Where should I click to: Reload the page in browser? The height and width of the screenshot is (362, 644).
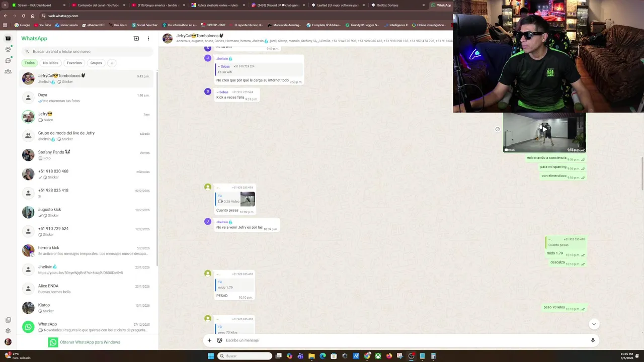point(23,16)
